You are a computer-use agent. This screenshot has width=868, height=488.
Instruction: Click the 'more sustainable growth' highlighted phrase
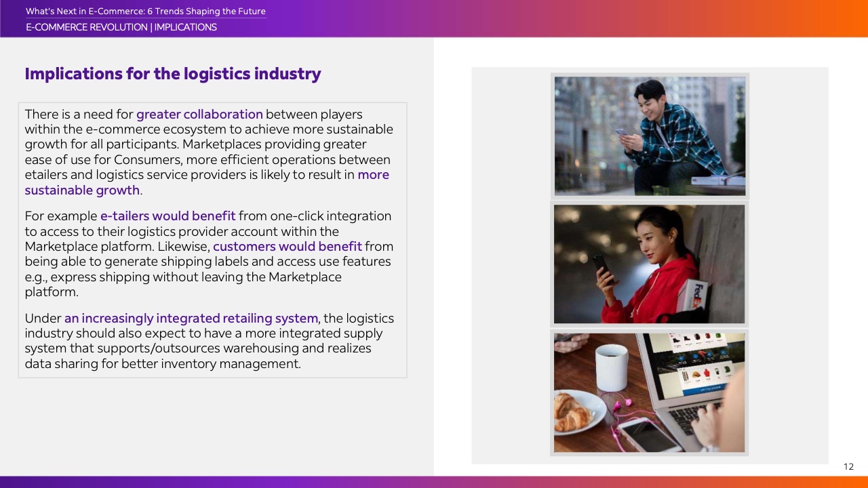tap(82, 190)
